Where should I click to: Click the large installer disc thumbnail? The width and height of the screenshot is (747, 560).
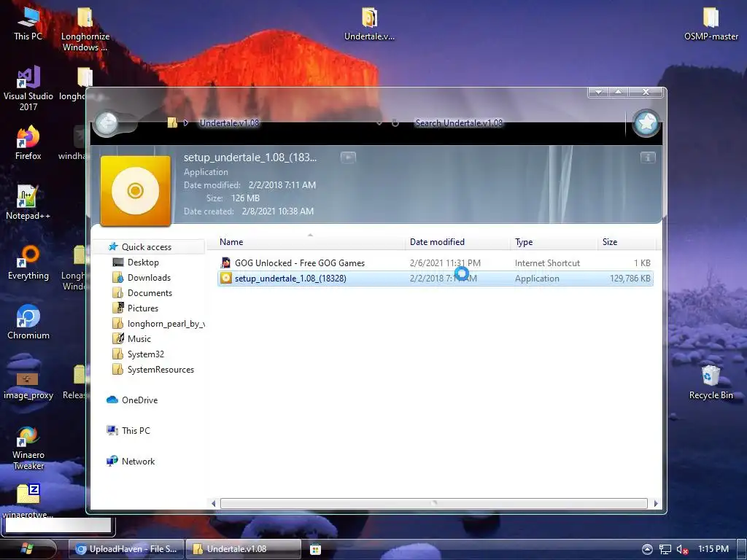pyautogui.click(x=136, y=190)
